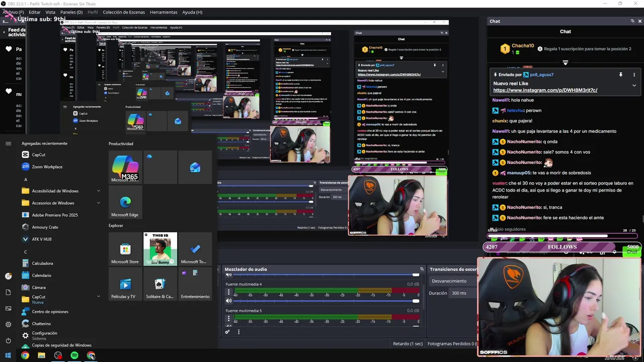Open the Herramientas menu
This screenshot has height=362, width=644.
164,12
